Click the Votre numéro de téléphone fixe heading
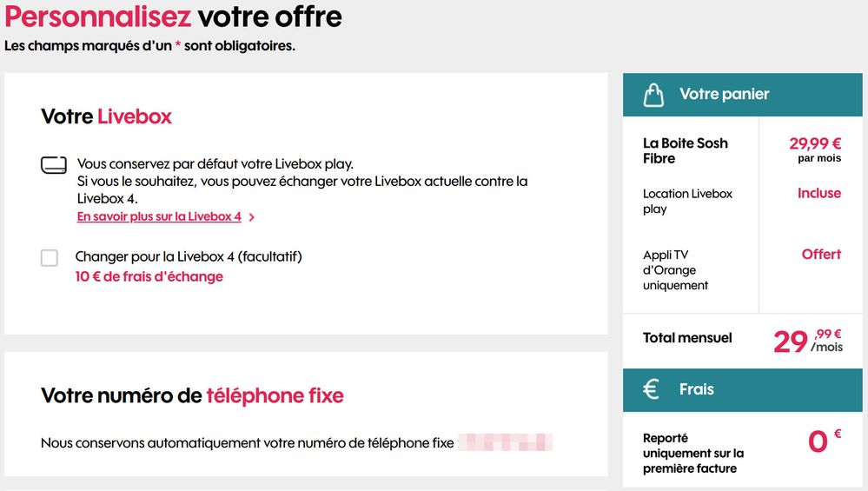Screen dimensions: 868x491 click(192, 396)
